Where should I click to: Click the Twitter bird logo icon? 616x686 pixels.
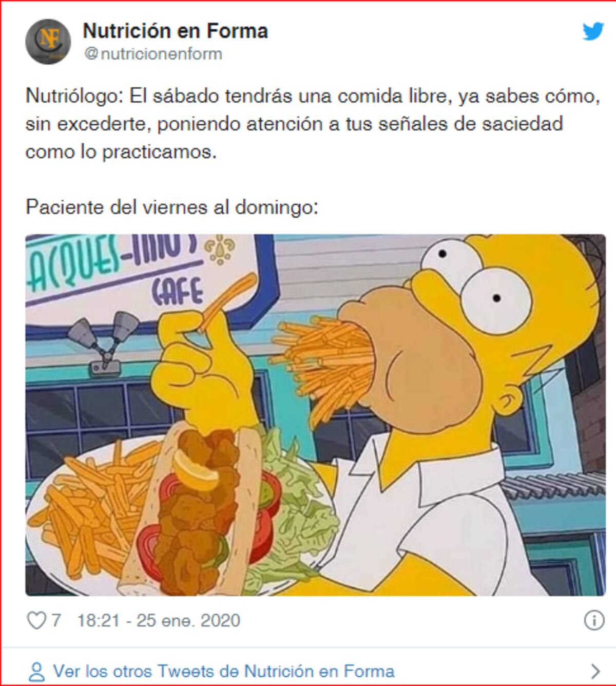(x=593, y=32)
